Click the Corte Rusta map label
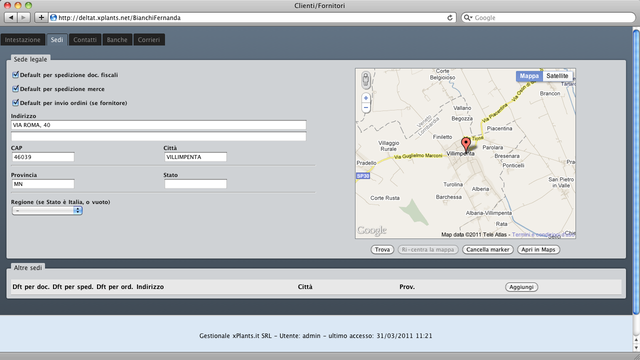 tap(385, 198)
